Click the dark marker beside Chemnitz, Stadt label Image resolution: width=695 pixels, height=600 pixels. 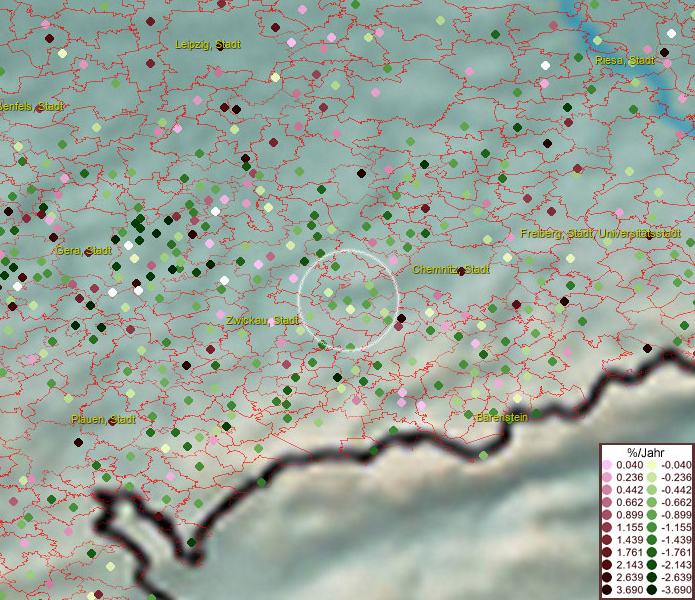[461, 271]
